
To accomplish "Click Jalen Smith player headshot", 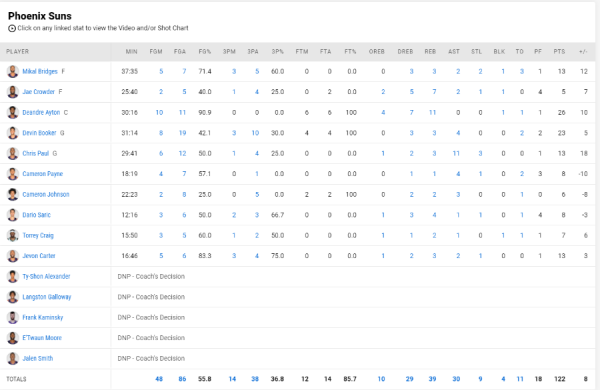I will click(x=13, y=358).
